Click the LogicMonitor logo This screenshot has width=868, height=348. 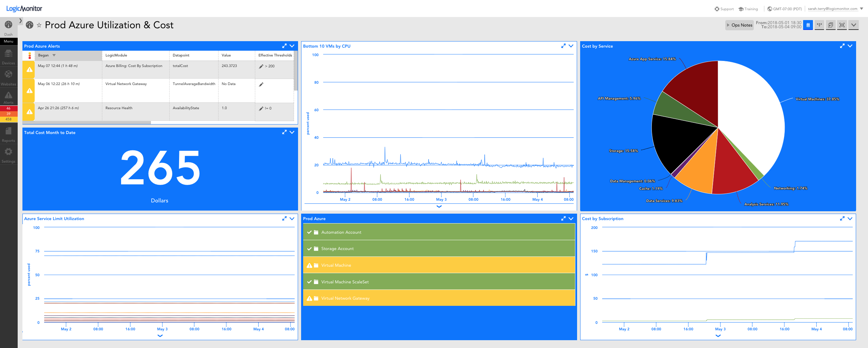24,9
